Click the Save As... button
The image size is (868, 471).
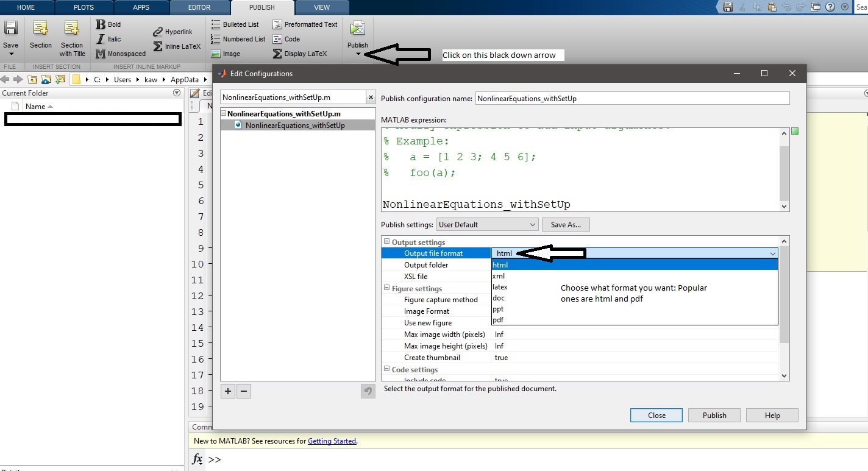pyautogui.click(x=566, y=225)
